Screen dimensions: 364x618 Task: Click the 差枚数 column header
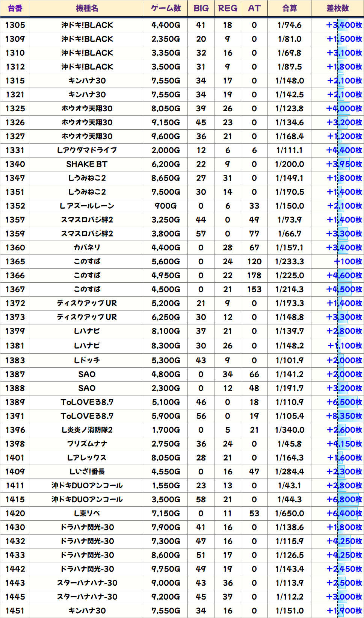pos(337,8)
